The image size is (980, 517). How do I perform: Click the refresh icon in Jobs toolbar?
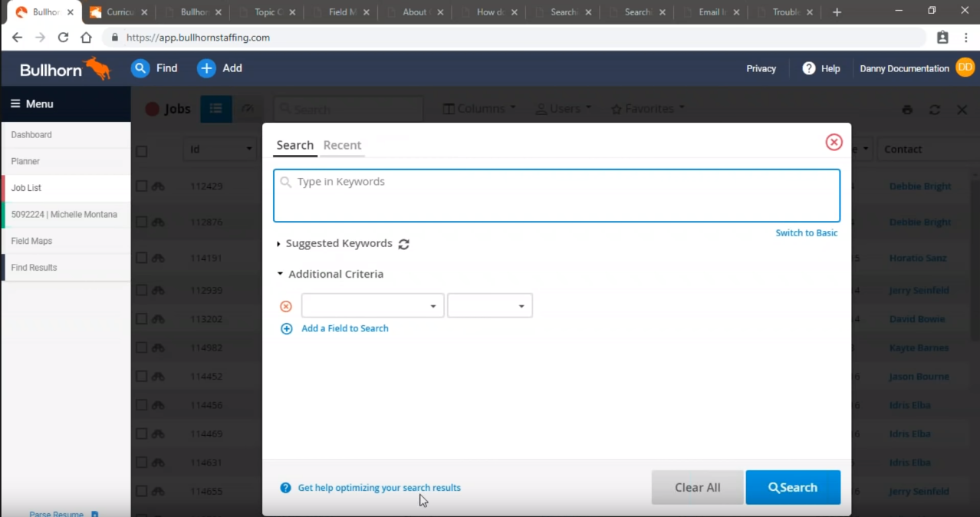click(934, 110)
